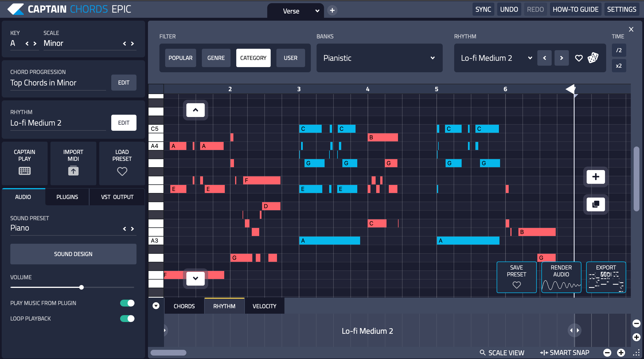Click the Render Audio waveform icon
Image resolution: width=644 pixels, height=359 pixels.
pos(561,285)
